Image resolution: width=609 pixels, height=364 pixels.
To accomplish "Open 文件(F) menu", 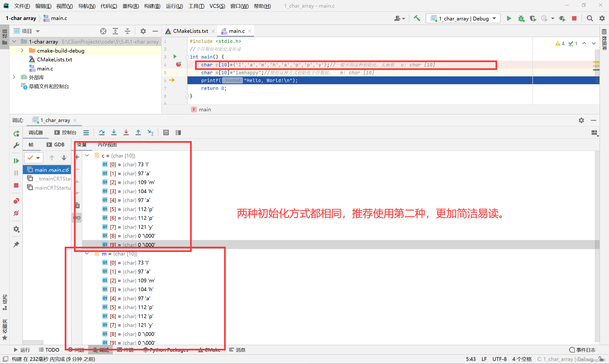I will (22, 6).
